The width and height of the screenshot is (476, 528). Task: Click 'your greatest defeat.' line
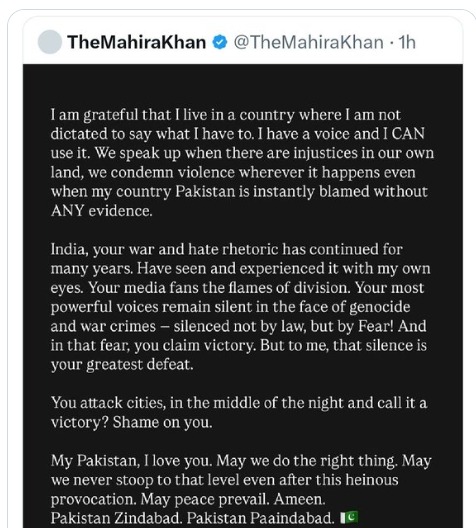[x=122, y=365]
